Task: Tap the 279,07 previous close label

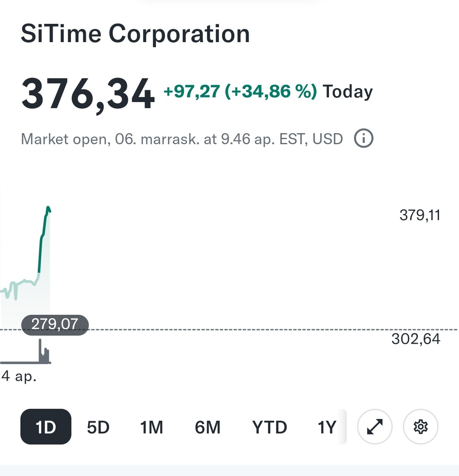Action: 55,325
